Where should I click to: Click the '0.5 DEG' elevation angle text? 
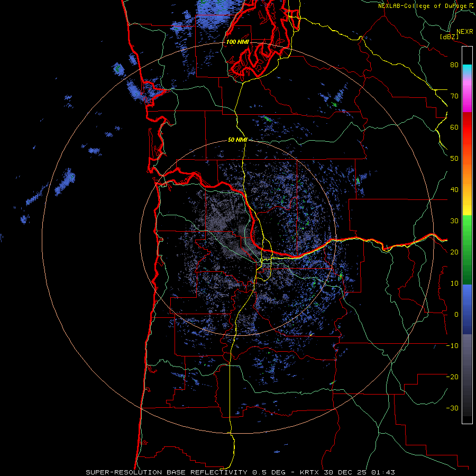(x=269, y=472)
